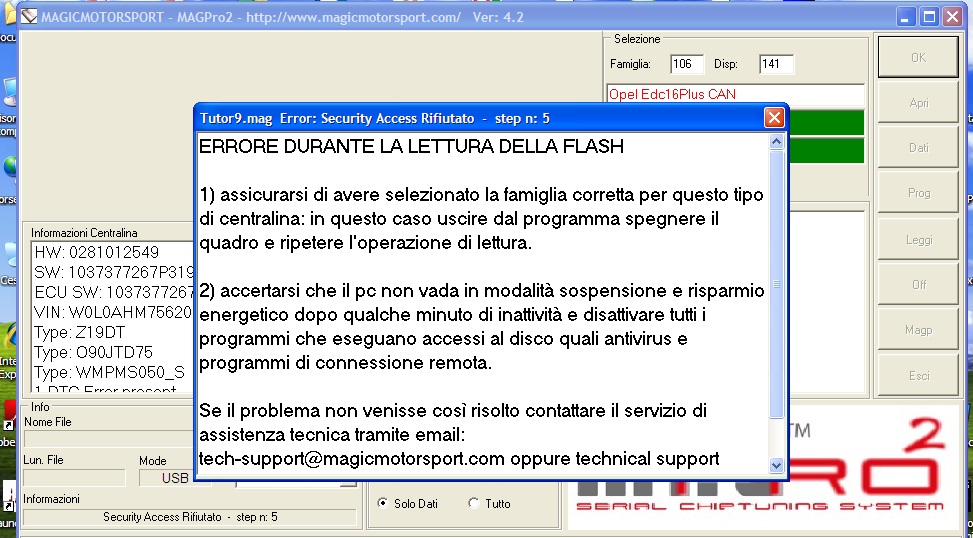The width and height of the screenshot is (973, 538).
Task: Click the Leggi button
Action: pos(918,240)
